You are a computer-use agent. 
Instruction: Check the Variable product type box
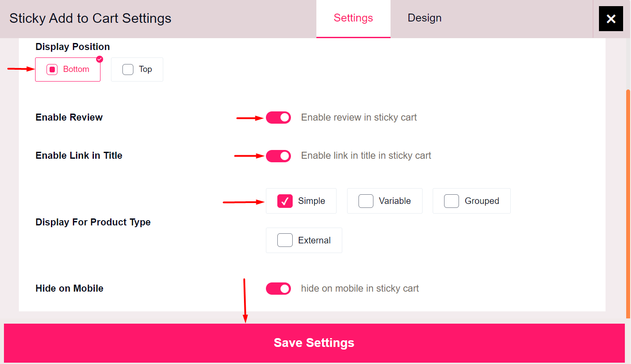[x=366, y=201]
